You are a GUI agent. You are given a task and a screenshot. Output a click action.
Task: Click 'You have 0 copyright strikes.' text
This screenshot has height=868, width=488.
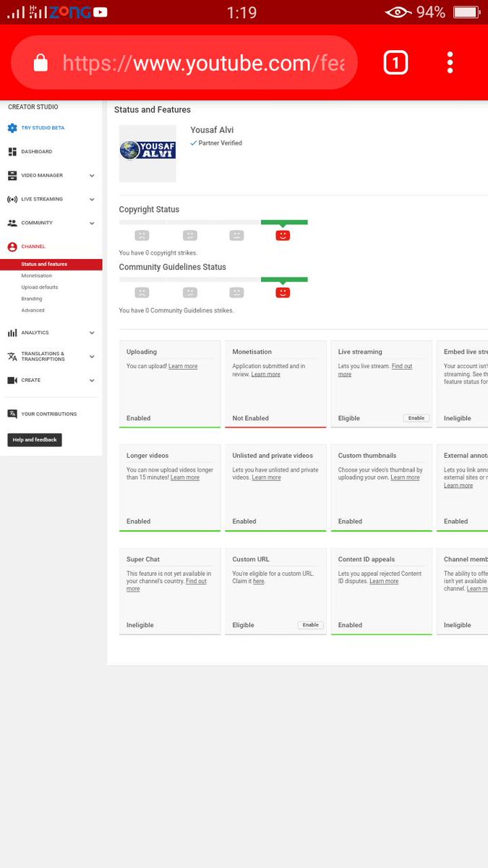click(158, 253)
